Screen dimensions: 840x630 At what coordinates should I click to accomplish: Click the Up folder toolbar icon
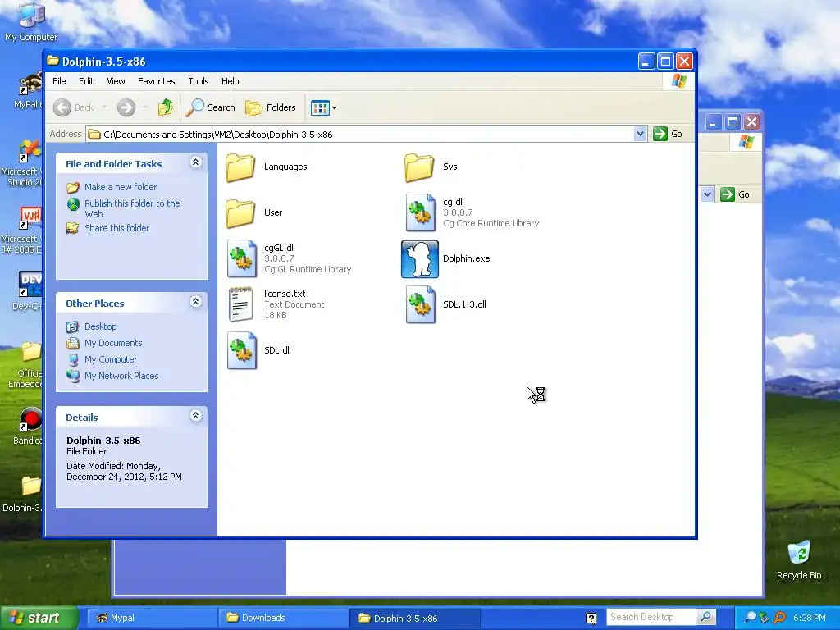tap(166, 107)
